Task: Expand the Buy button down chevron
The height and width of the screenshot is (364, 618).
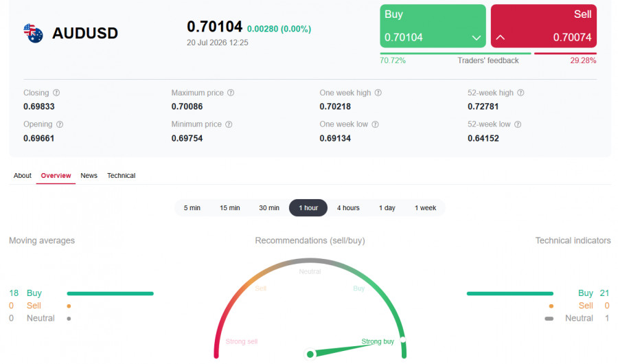Action: point(476,38)
